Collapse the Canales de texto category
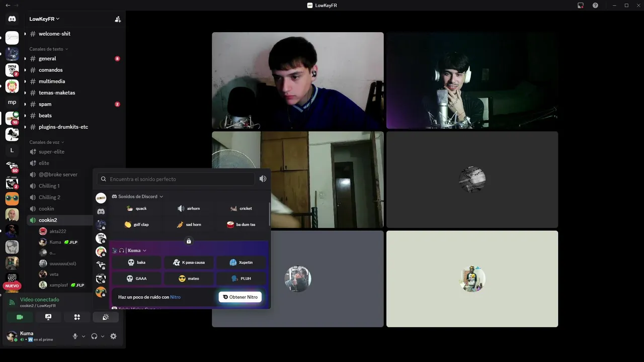This screenshot has height=362, width=644. [48, 49]
